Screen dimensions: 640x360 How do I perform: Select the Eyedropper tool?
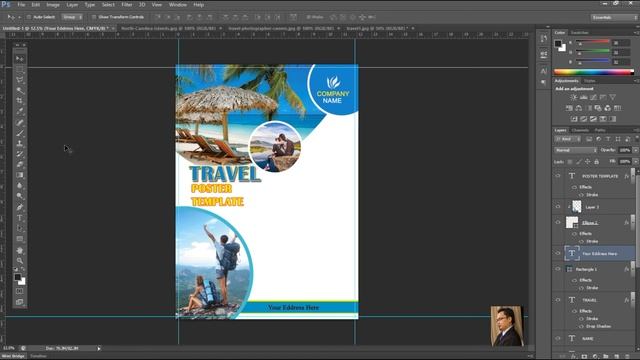(20, 111)
